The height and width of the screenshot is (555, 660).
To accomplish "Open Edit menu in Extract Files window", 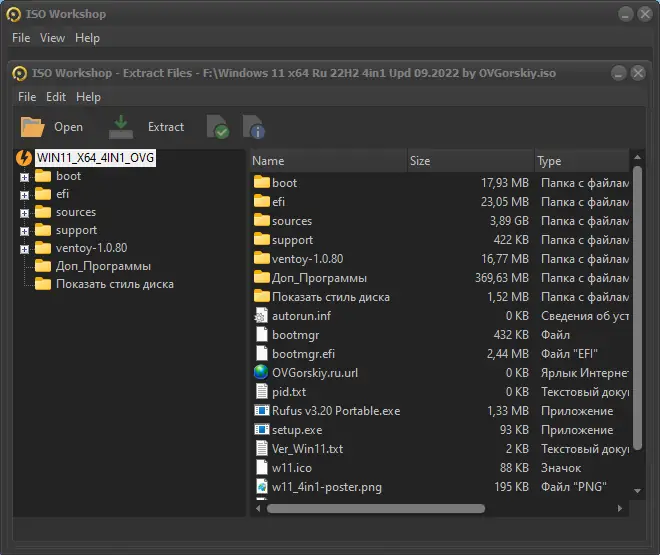I will [x=56, y=97].
